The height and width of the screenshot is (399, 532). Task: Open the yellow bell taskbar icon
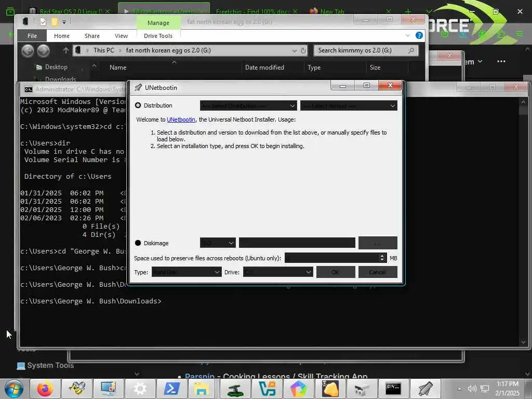330,389
